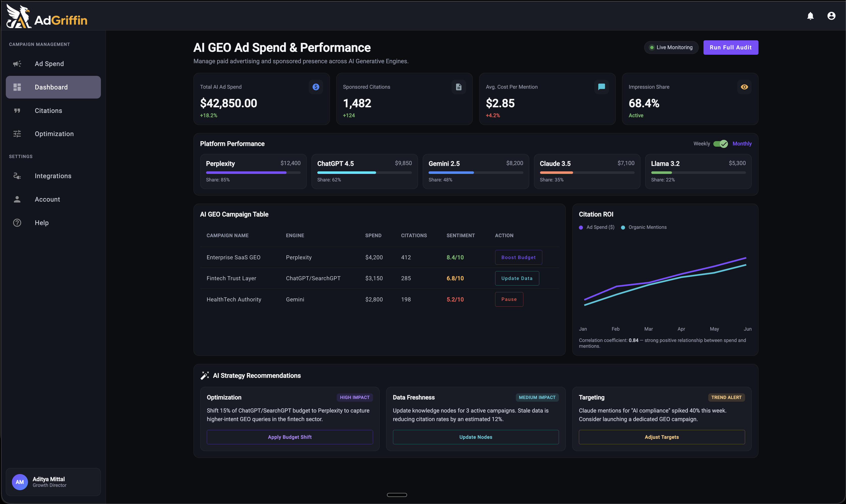
Task: Click the 0.84 correlation coefficient value
Action: (633, 340)
